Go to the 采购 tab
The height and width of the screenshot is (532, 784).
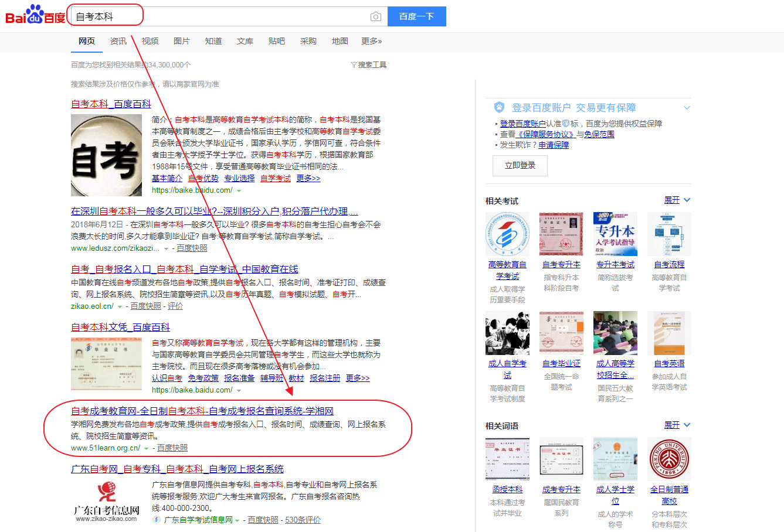tap(308, 41)
